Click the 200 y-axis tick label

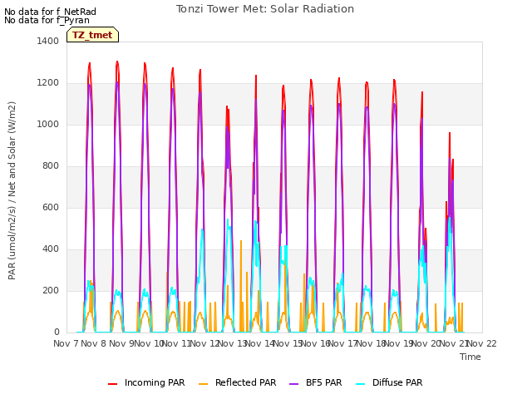pos(51,291)
